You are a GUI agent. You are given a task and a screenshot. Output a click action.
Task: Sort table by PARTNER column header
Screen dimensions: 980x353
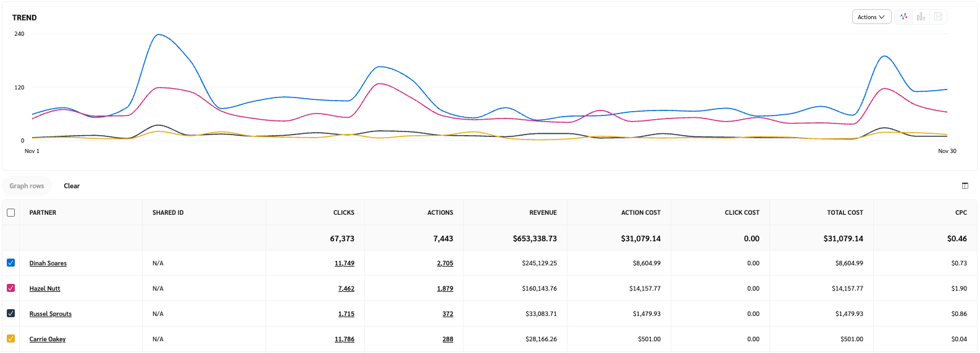pos(43,213)
